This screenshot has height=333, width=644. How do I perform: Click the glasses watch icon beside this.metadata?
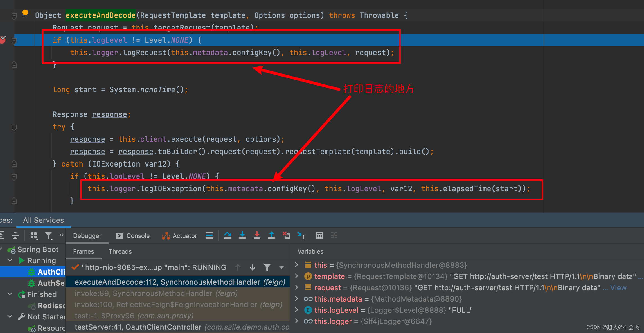tap(308, 299)
